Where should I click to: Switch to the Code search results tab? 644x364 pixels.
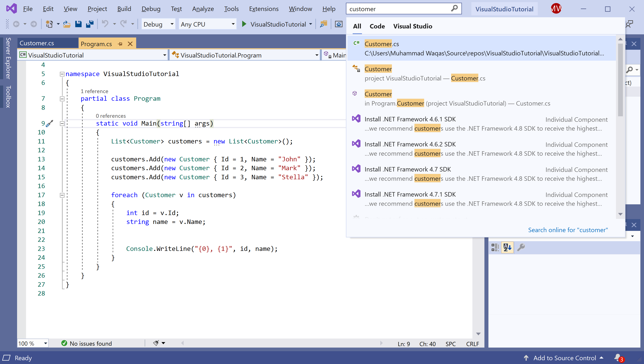[377, 26]
